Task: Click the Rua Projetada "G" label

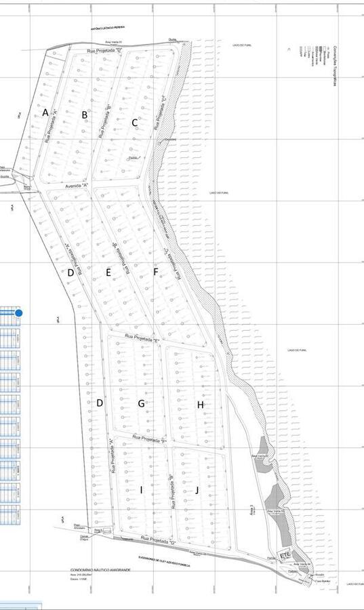Action: point(159,540)
